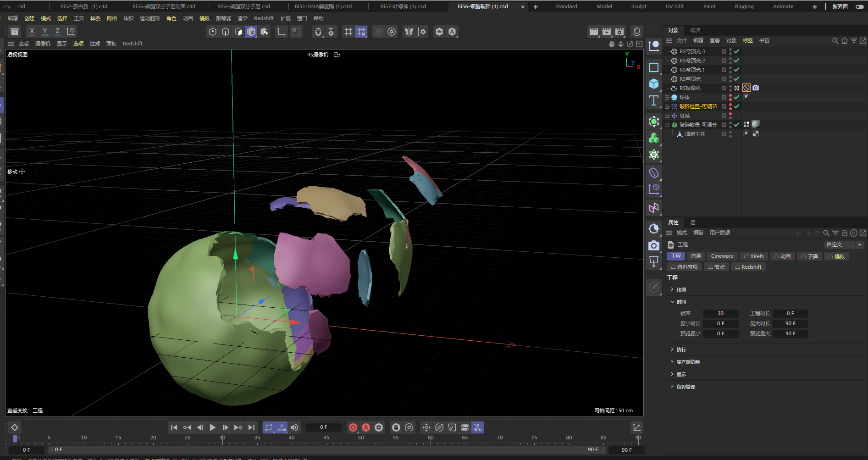Toggle enable checkmark for RS穹顶光.2
This screenshot has height=460, width=868.
point(736,61)
